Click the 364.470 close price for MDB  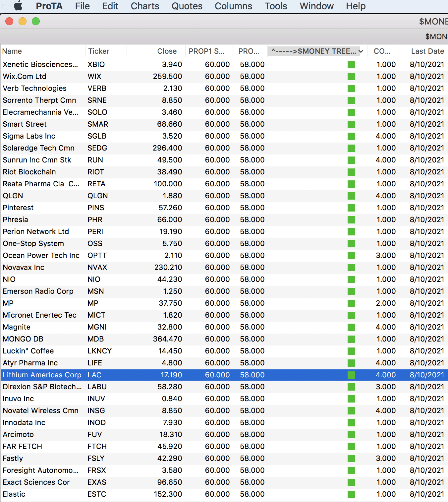[167, 339]
